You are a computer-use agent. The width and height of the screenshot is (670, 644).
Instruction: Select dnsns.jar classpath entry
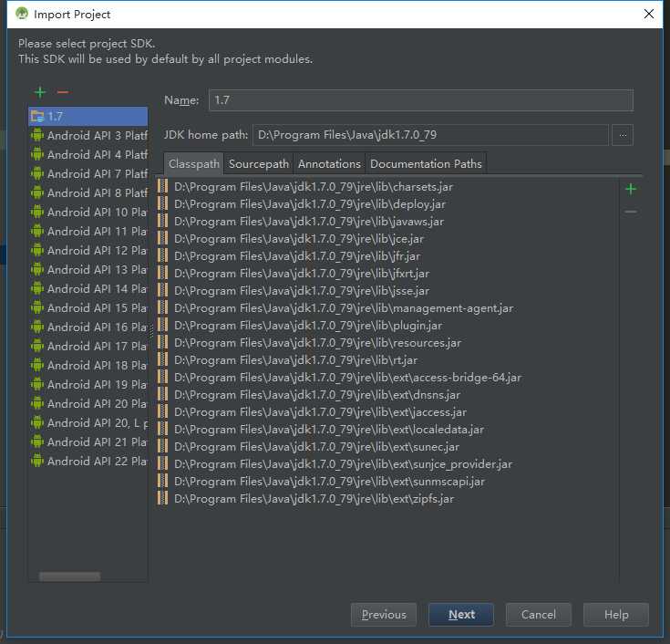point(317,395)
